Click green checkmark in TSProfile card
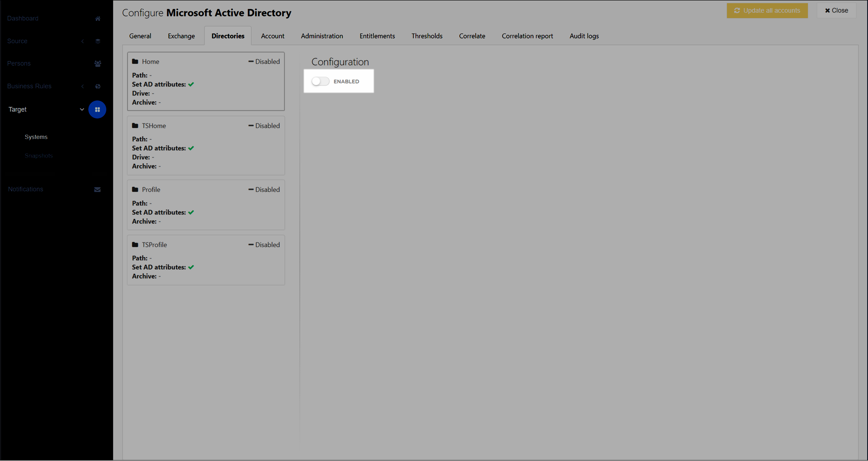This screenshot has width=868, height=461. (x=191, y=267)
